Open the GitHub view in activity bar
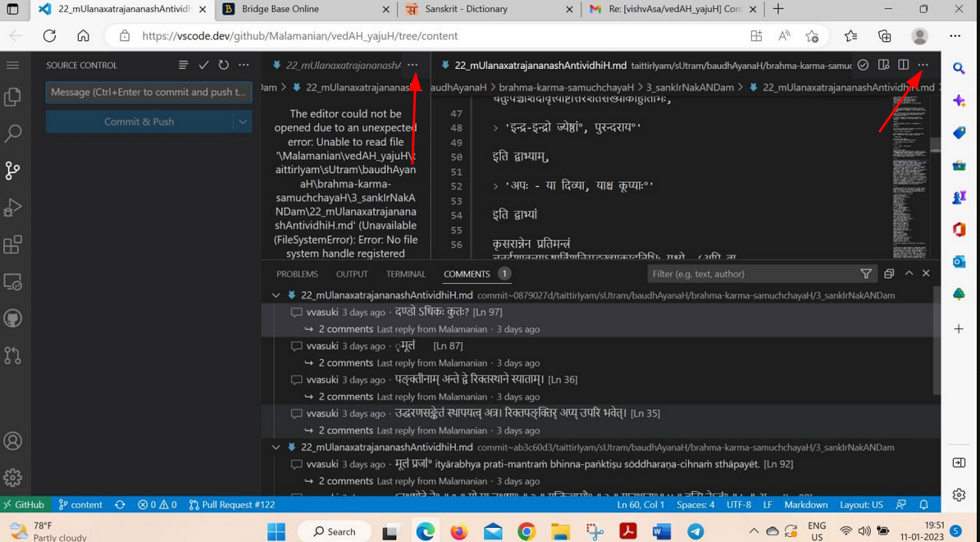The width and height of the screenshot is (980, 542). tap(12, 319)
